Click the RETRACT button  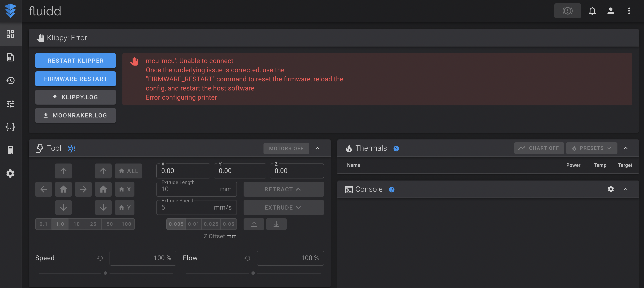tap(284, 189)
